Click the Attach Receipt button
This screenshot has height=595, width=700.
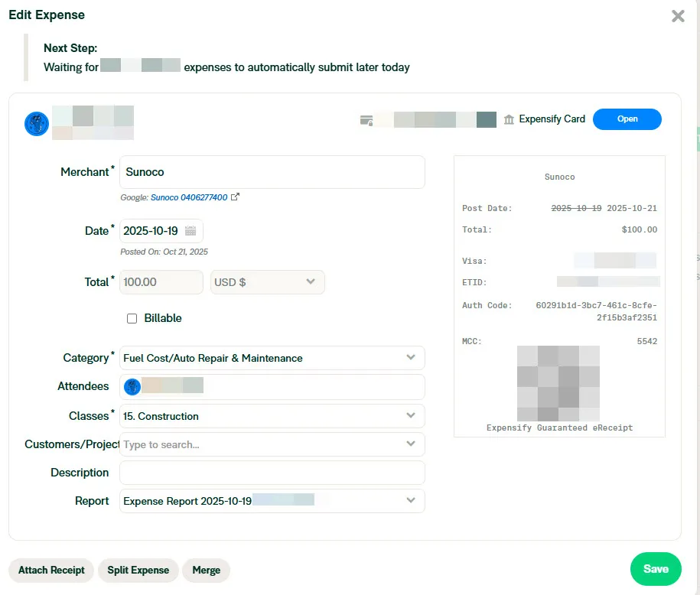coord(51,570)
